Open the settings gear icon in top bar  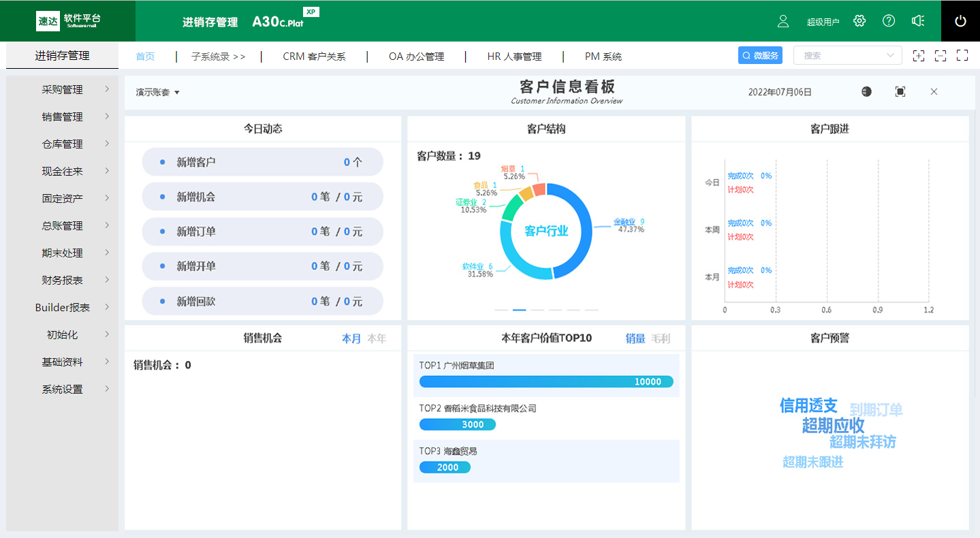859,21
